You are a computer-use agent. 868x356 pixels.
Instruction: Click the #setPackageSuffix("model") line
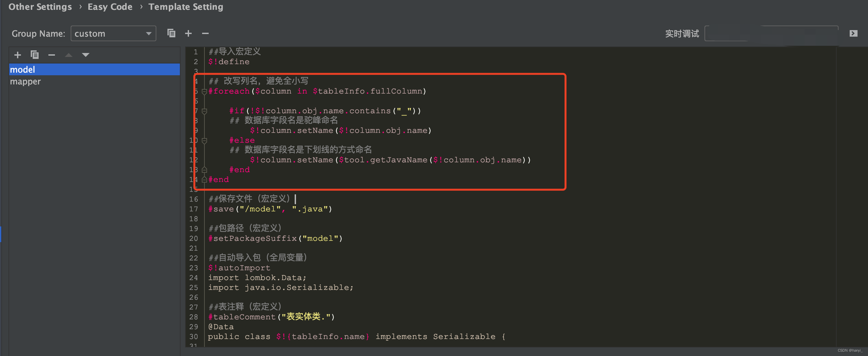[275, 238]
